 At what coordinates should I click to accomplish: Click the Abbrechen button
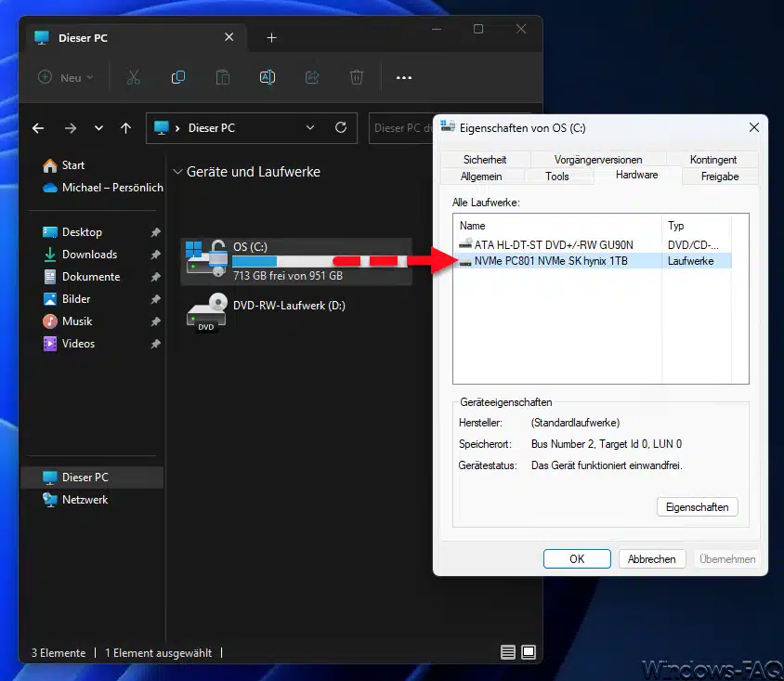click(x=651, y=558)
